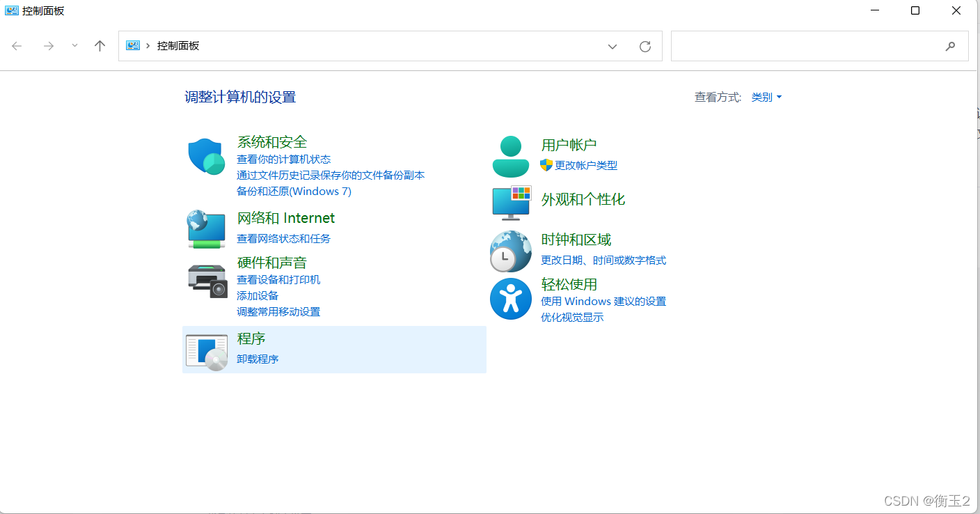Open the System and Security shield icon

point(206,156)
